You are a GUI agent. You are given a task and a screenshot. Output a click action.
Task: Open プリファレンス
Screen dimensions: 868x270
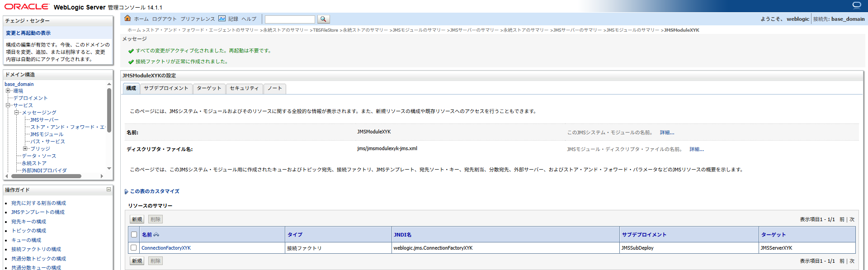click(198, 19)
